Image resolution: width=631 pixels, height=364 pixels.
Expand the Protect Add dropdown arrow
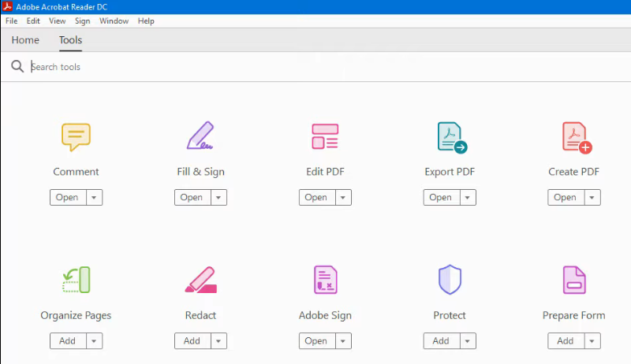click(x=467, y=340)
